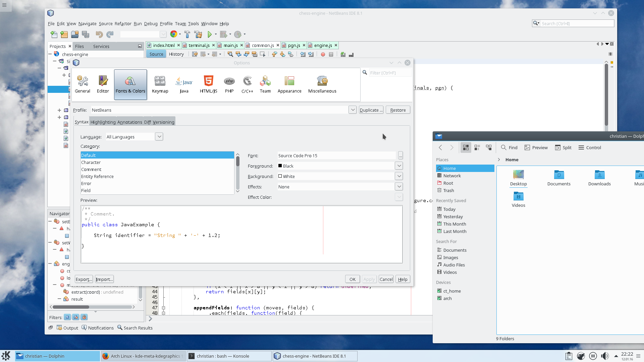Toggle first Navigator filter button

(67, 317)
